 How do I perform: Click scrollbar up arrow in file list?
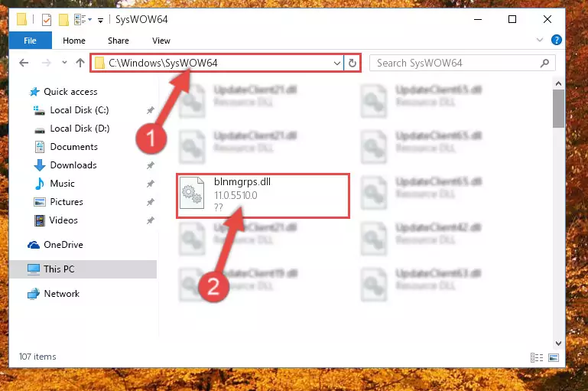558,83
